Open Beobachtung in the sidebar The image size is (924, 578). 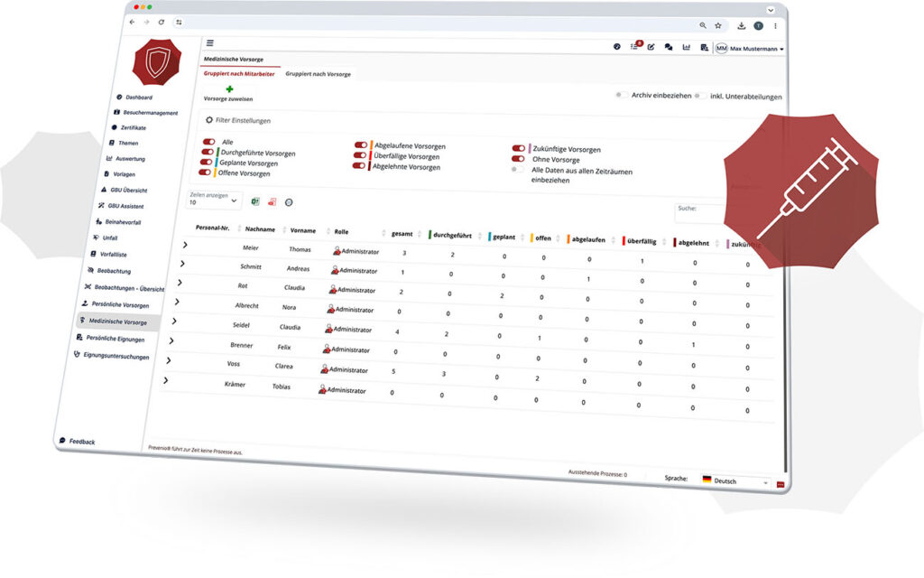pyautogui.click(x=109, y=271)
